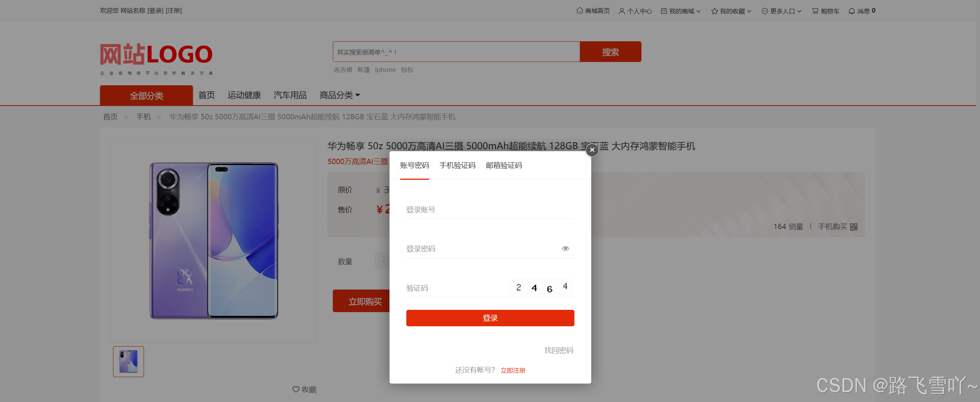Focus the 登录账号 input field
Image resolution: width=980 pixels, height=402 pixels.
pos(490,210)
